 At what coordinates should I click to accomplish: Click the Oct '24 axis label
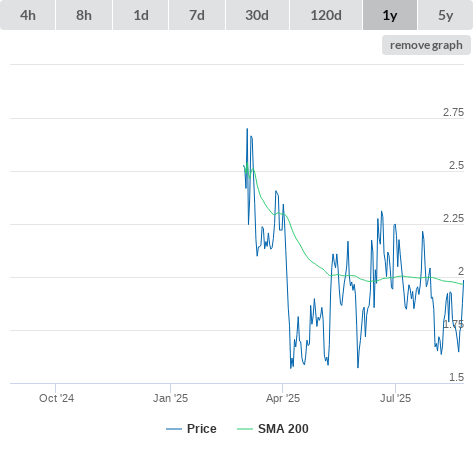click(x=56, y=398)
